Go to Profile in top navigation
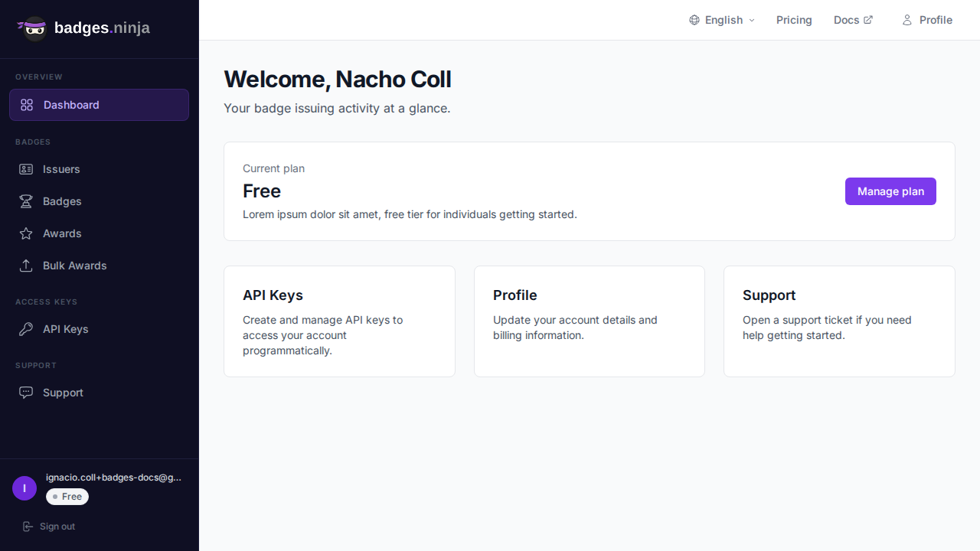Image resolution: width=980 pixels, height=551 pixels. (926, 20)
